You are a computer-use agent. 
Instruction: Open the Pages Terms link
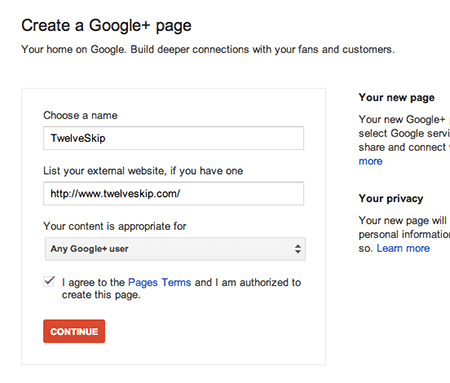tap(159, 282)
